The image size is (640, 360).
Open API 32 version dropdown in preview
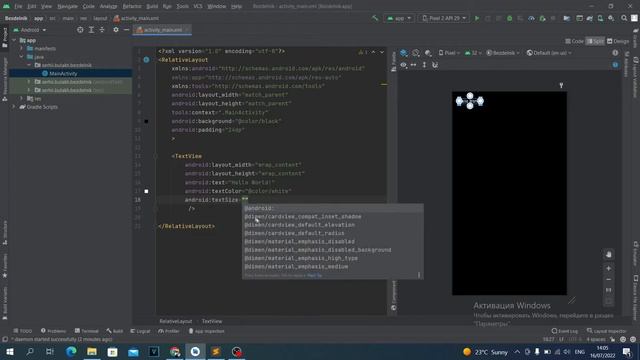coord(473,53)
